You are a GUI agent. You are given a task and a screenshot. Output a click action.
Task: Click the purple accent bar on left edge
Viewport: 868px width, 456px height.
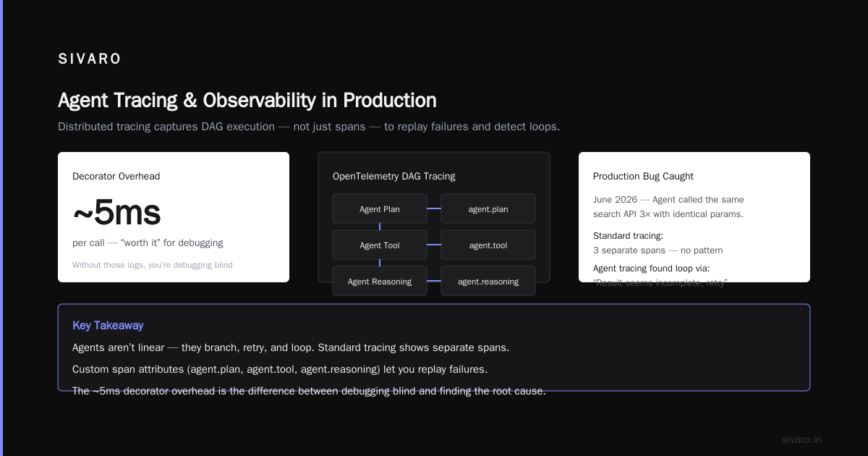pyautogui.click(x=1, y=228)
